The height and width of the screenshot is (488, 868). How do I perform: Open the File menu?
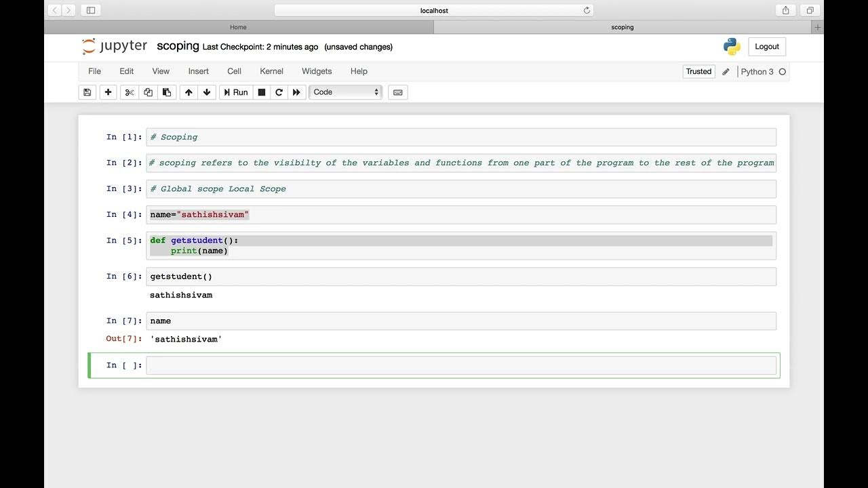pyautogui.click(x=94, y=71)
